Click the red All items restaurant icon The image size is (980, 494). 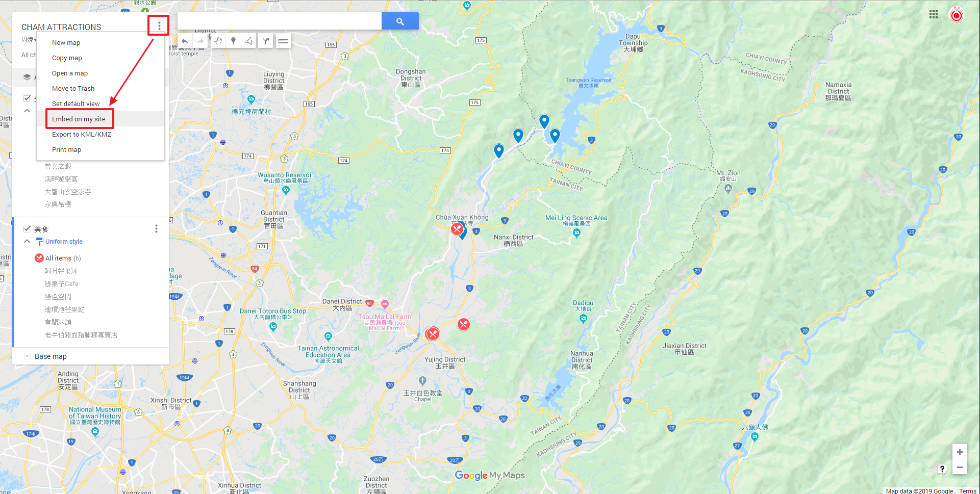39,258
